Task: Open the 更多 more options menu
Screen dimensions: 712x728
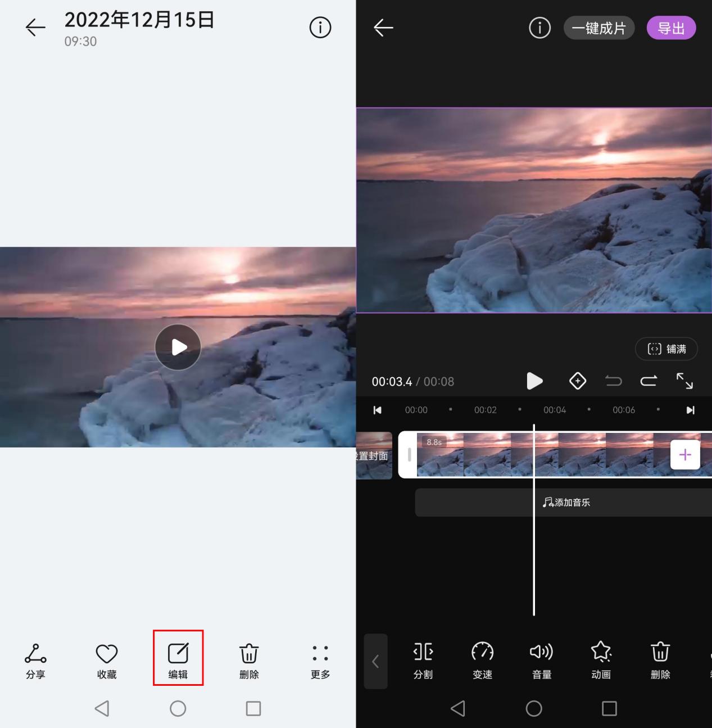Action: point(320,661)
